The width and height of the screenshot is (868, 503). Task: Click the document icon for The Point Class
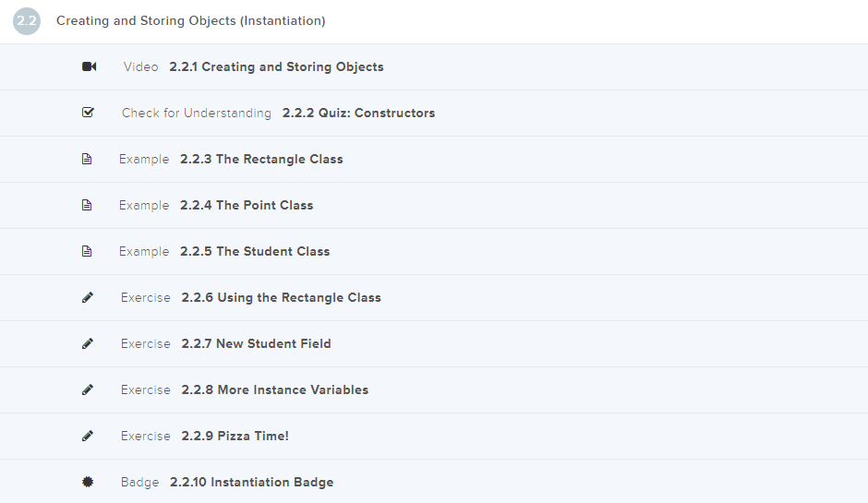(88, 205)
